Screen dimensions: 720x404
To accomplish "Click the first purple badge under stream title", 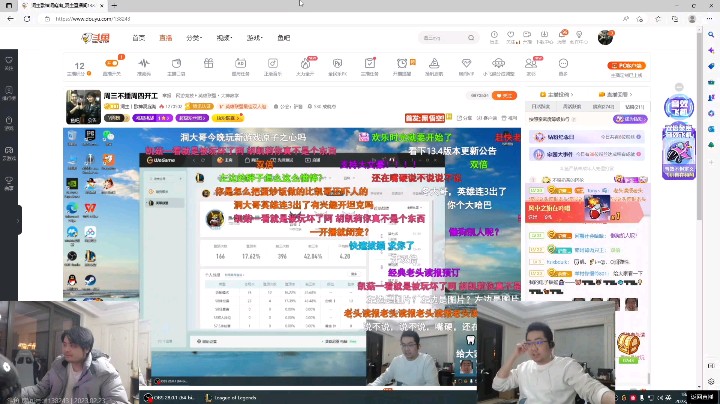I will (x=152, y=118).
